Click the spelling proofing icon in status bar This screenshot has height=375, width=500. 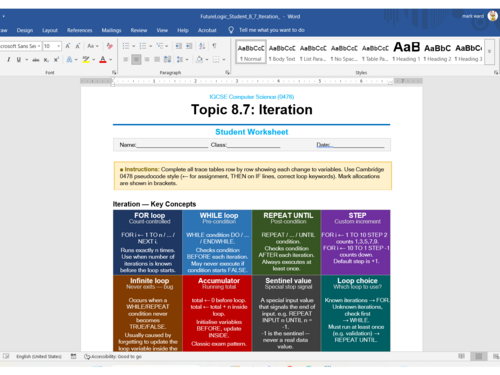point(6,356)
